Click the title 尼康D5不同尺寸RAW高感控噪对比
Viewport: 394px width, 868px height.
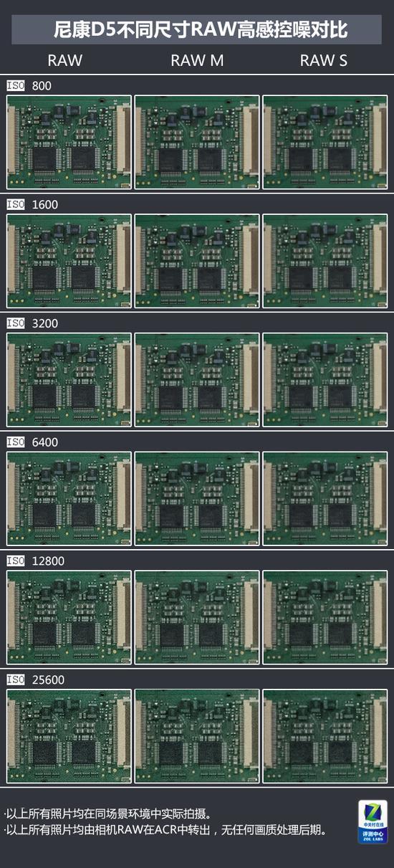click(201, 31)
